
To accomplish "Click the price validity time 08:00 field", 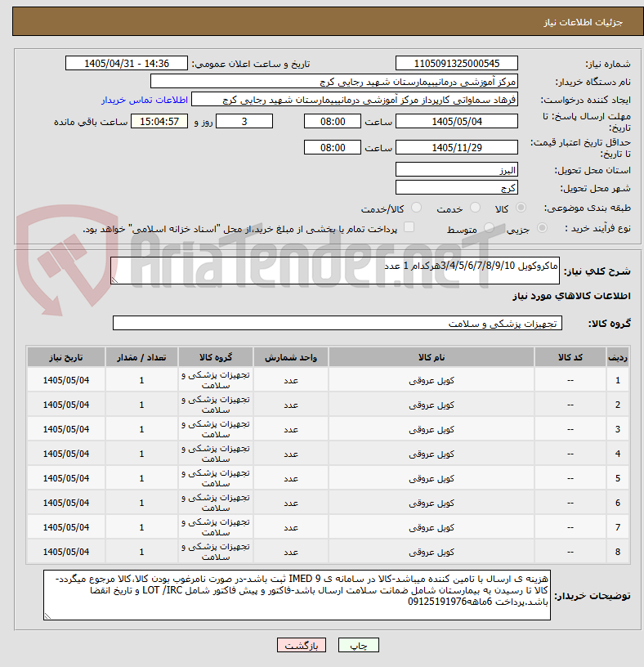I will tap(332, 148).
